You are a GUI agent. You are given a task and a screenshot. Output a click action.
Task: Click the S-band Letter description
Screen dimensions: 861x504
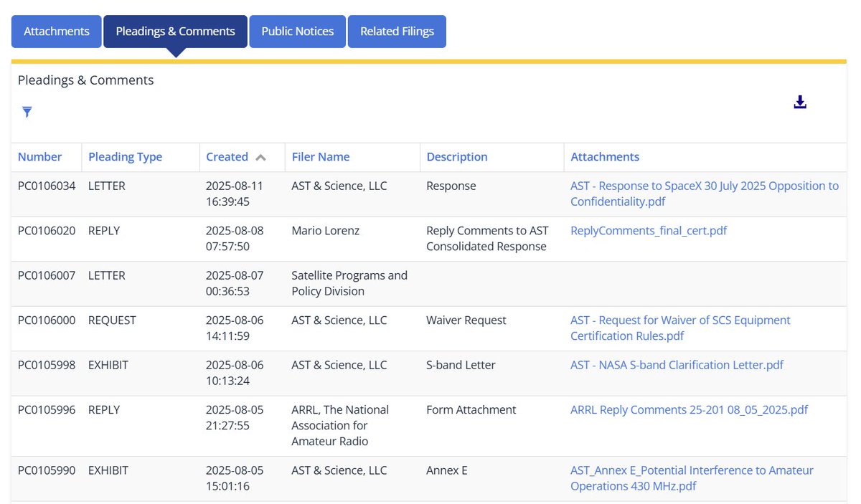click(461, 365)
